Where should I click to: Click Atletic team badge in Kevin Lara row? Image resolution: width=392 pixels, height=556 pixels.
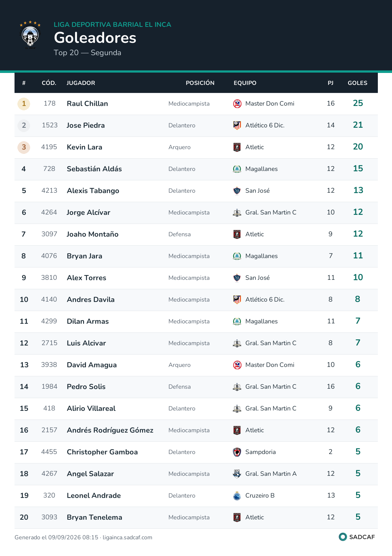coord(237,147)
